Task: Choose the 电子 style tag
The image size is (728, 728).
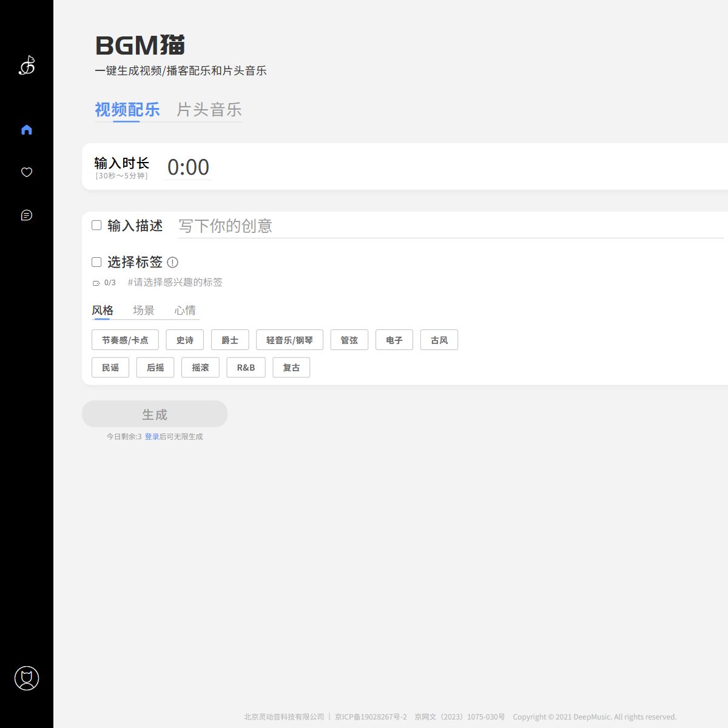Action: (394, 340)
